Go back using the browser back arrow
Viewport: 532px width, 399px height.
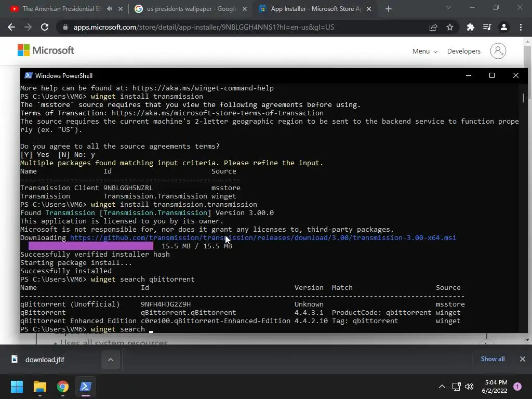[x=11, y=27]
